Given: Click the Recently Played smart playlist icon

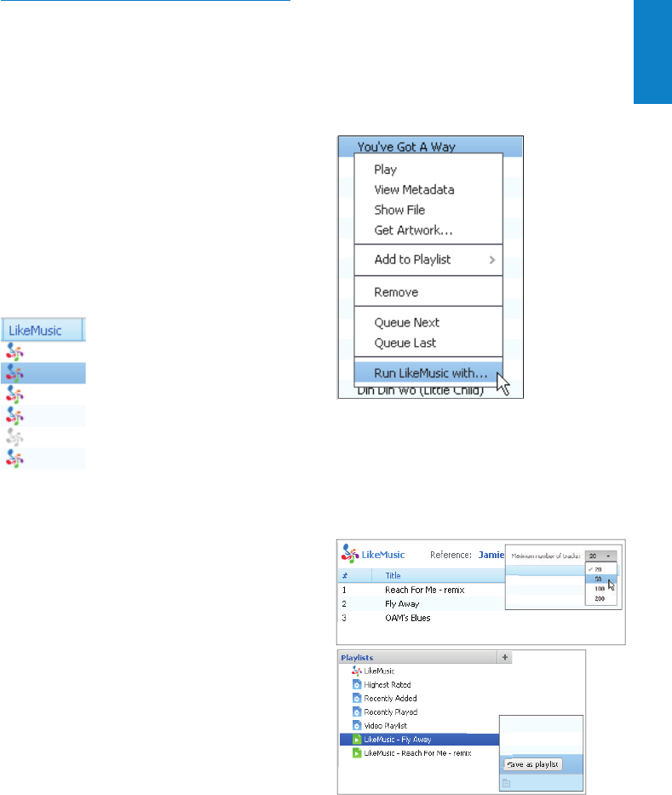Looking at the screenshot, I should coord(357,711).
